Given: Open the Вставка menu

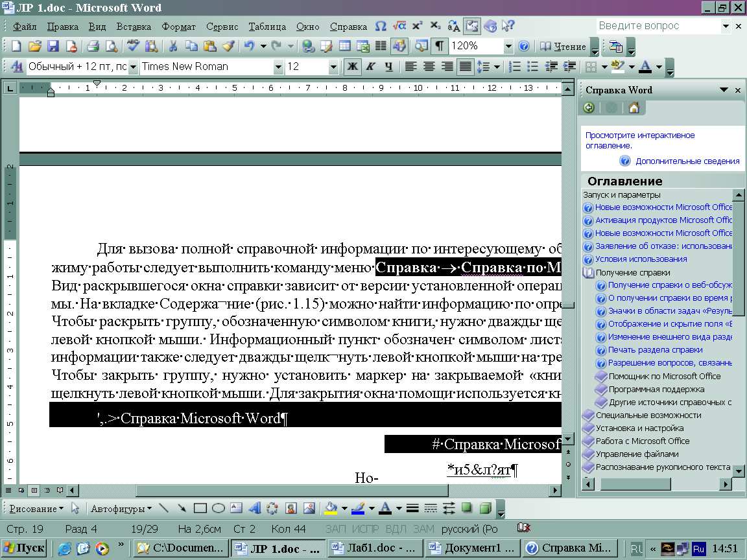Looking at the screenshot, I should 134,27.
